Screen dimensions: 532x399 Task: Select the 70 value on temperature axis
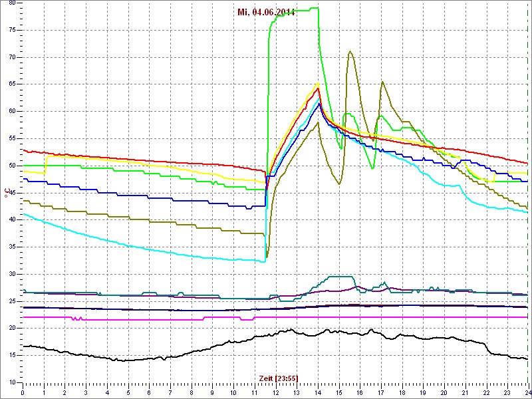pyautogui.click(x=11, y=57)
